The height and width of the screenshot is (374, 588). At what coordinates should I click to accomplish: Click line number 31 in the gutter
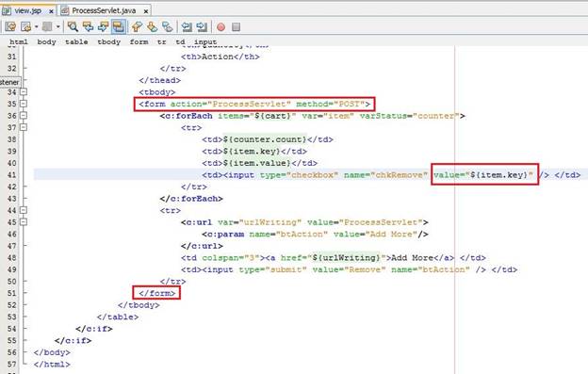pyautogui.click(x=12, y=57)
